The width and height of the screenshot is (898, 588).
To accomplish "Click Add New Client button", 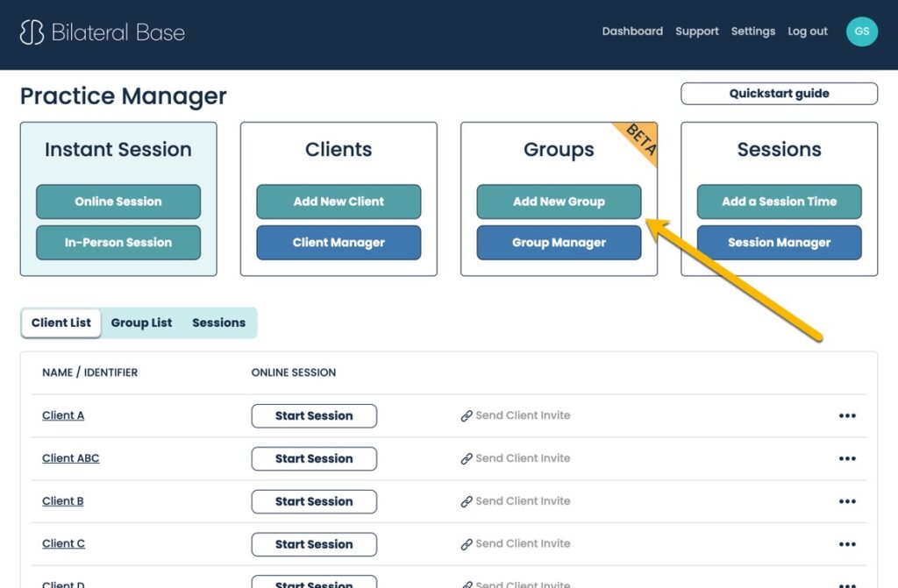I will [x=339, y=202].
